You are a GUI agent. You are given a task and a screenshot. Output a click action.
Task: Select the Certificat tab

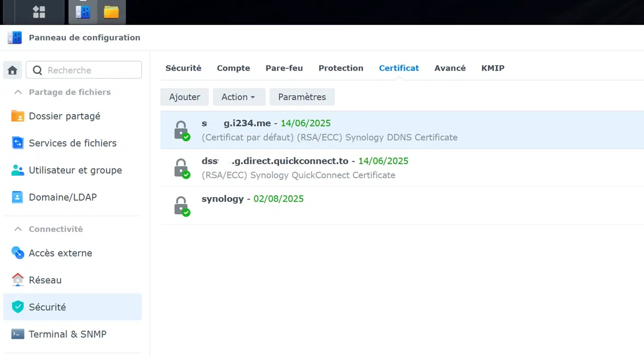click(x=399, y=68)
